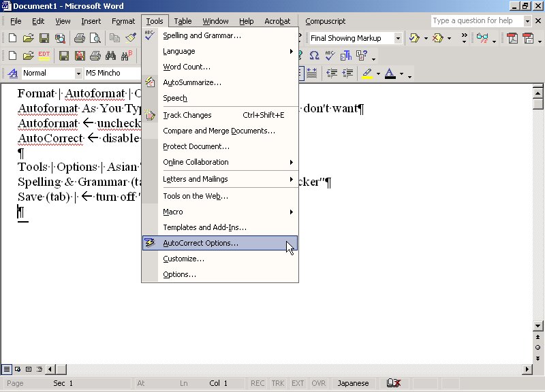Image resolution: width=545 pixels, height=392 pixels.
Task: Insert a symbol with the Omega icon
Action: 314,55
